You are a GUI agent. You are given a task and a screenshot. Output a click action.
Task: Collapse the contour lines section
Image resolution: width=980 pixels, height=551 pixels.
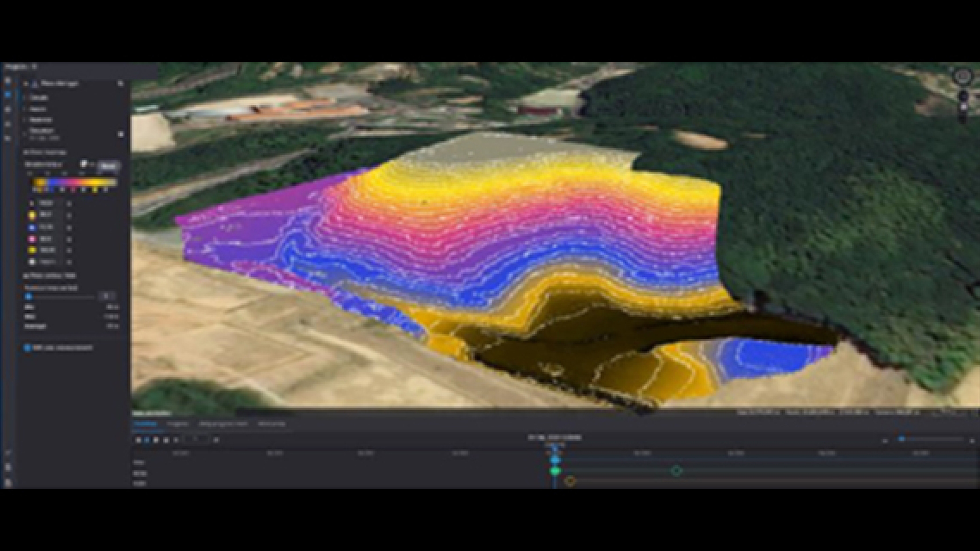[26, 275]
